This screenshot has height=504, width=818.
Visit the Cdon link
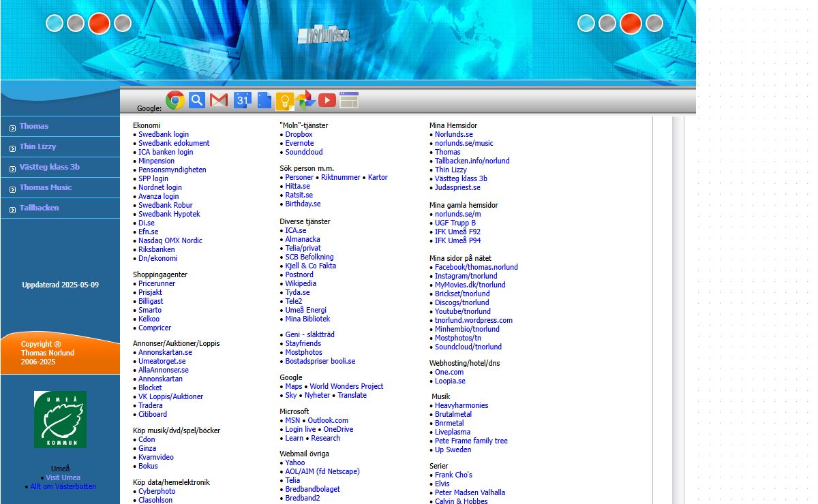(x=147, y=440)
